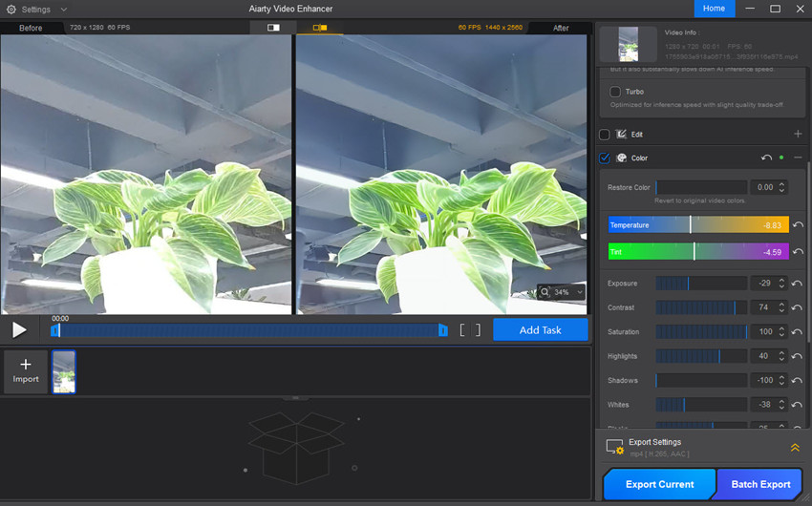Enable the Turbo checkbox
Viewport: 812px width, 506px height.
pos(614,92)
